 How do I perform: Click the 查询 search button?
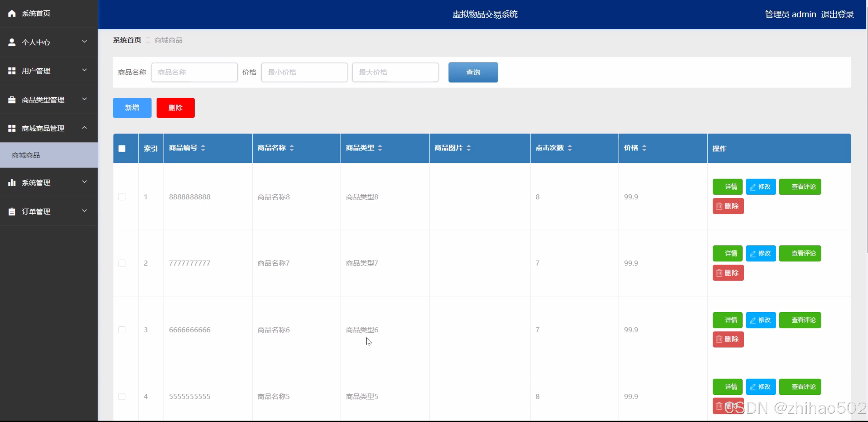pos(473,72)
